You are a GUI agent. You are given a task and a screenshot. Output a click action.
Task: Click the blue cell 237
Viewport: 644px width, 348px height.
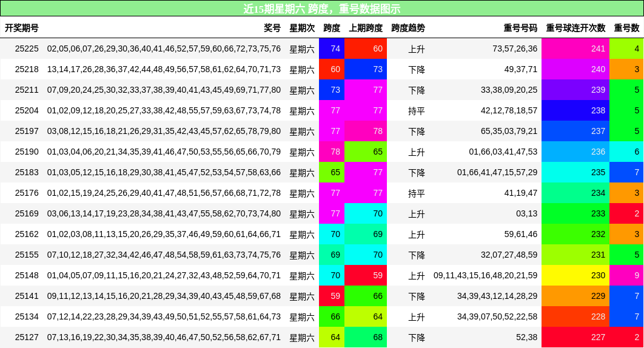(575, 131)
